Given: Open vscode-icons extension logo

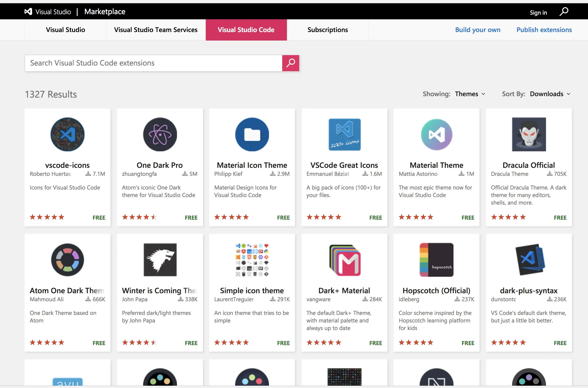Looking at the screenshot, I should (x=67, y=134).
